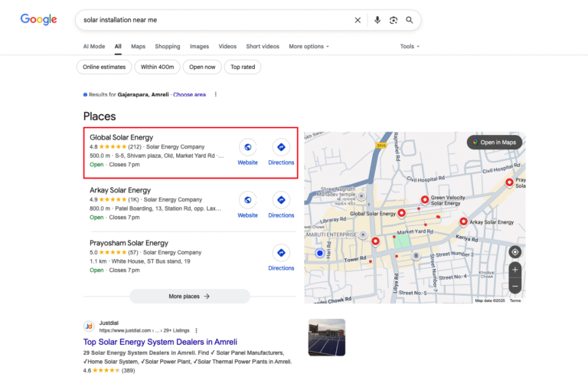This screenshot has height=387, width=588.
Task: Click the three-dot menu beside Choose area
Action: pos(216,94)
